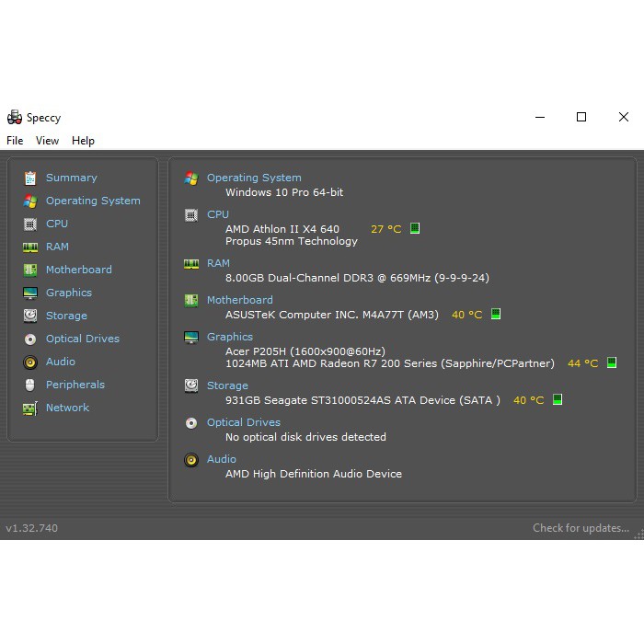Select Audio label in the sidebar
Viewport: 644px width, 644px height.
61,362
